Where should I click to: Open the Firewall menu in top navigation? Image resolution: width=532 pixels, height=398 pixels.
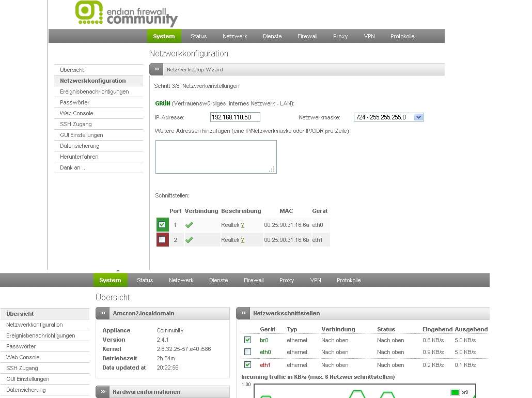click(x=307, y=36)
